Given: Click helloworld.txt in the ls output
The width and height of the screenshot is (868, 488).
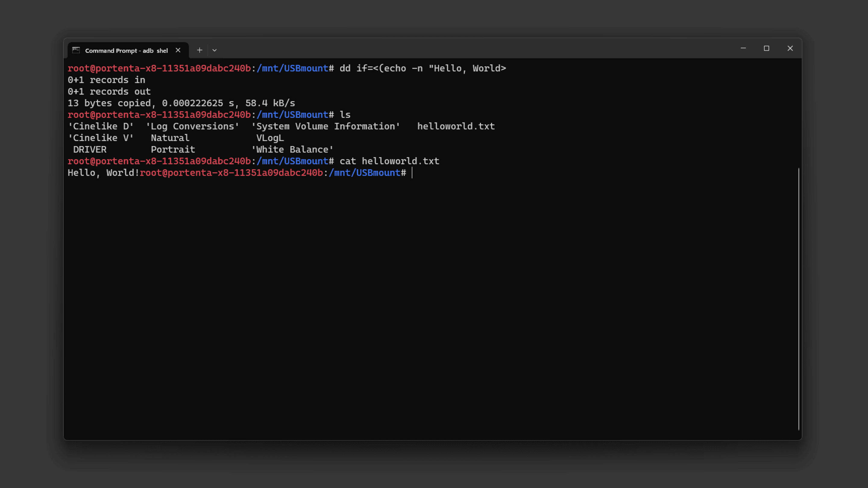Looking at the screenshot, I should tap(456, 126).
